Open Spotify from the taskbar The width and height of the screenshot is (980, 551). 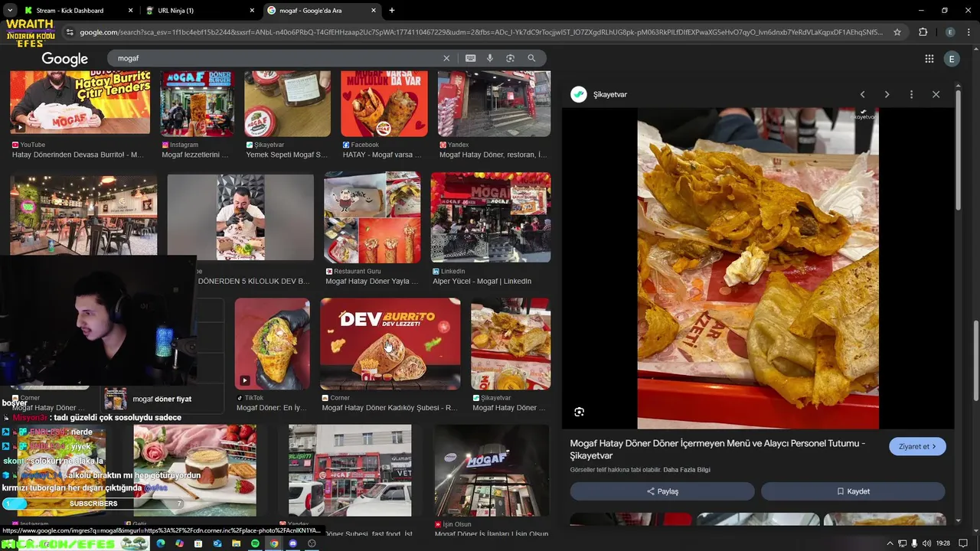click(255, 543)
